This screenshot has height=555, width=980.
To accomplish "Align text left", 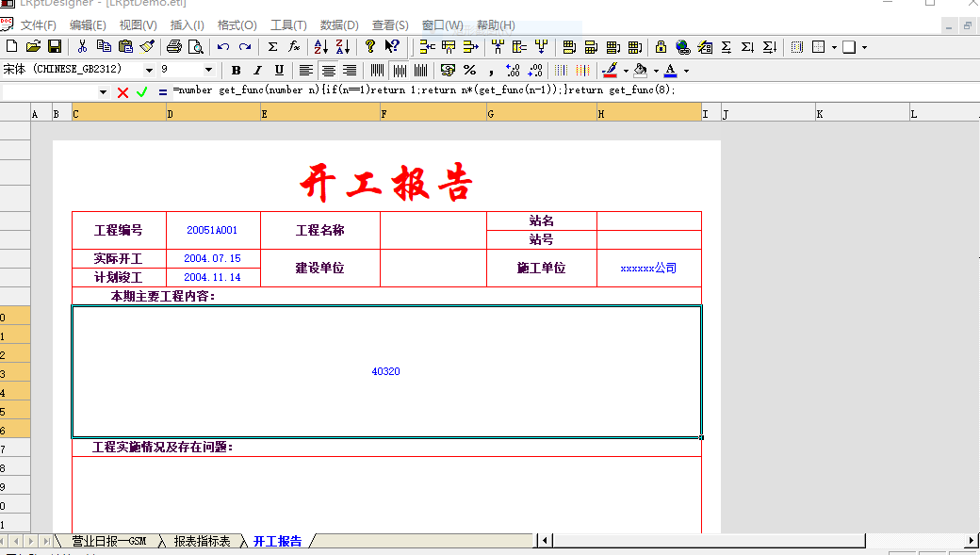I will (305, 70).
